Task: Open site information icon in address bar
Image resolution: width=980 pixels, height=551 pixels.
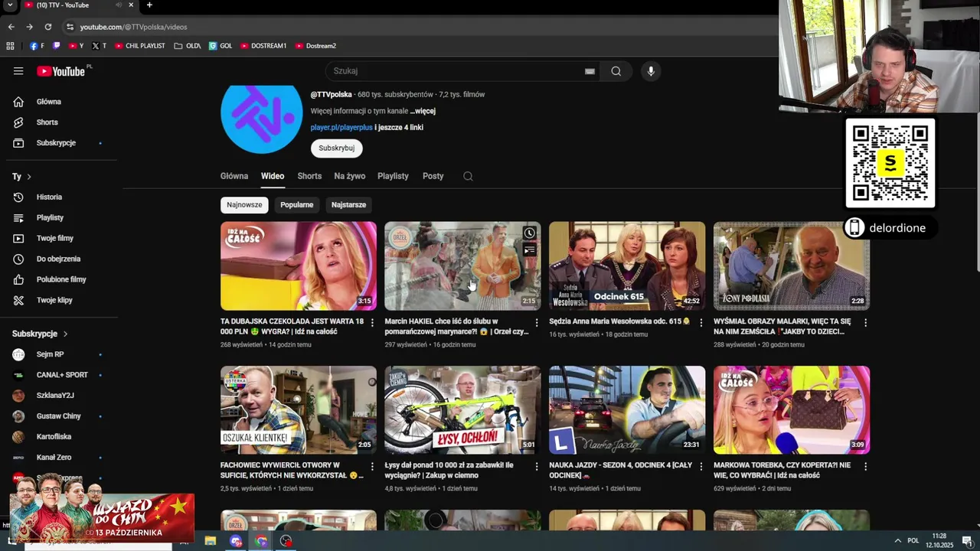Action: click(x=70, y=27)
